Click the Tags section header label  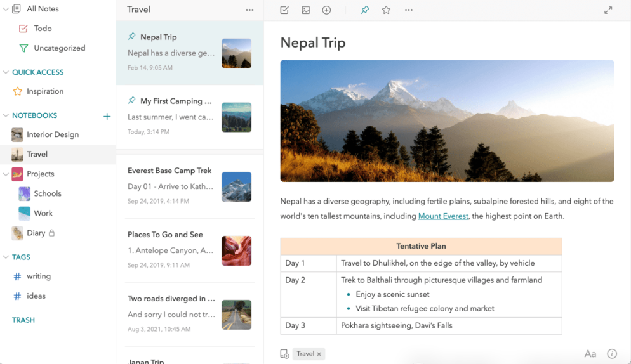[21, 257]
